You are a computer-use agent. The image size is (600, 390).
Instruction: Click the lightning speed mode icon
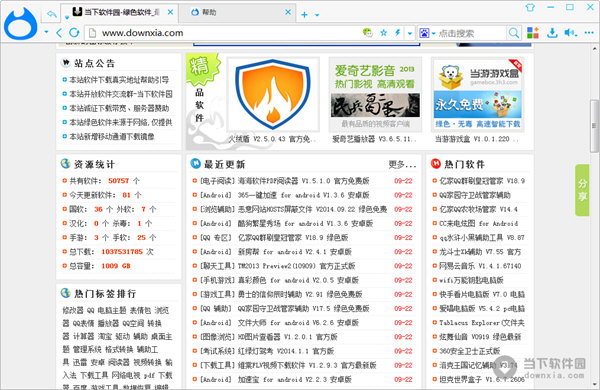pos(398,33)
